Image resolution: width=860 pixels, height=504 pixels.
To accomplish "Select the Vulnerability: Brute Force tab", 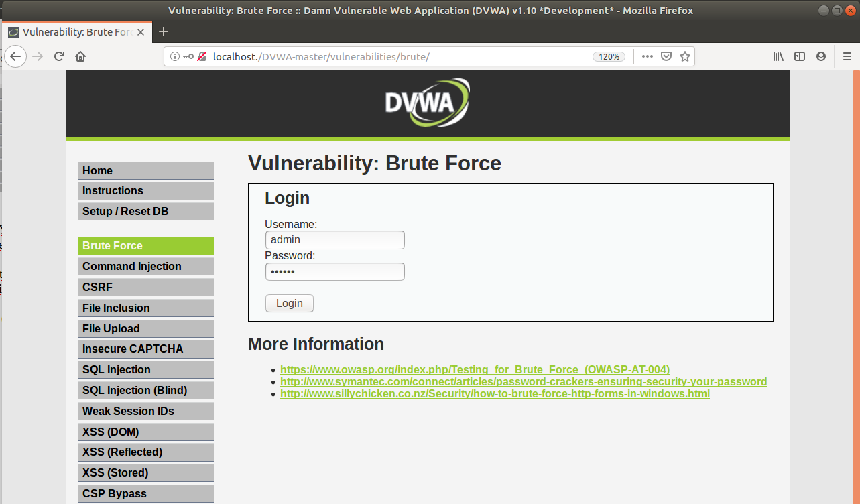I will tap(78, 32).
